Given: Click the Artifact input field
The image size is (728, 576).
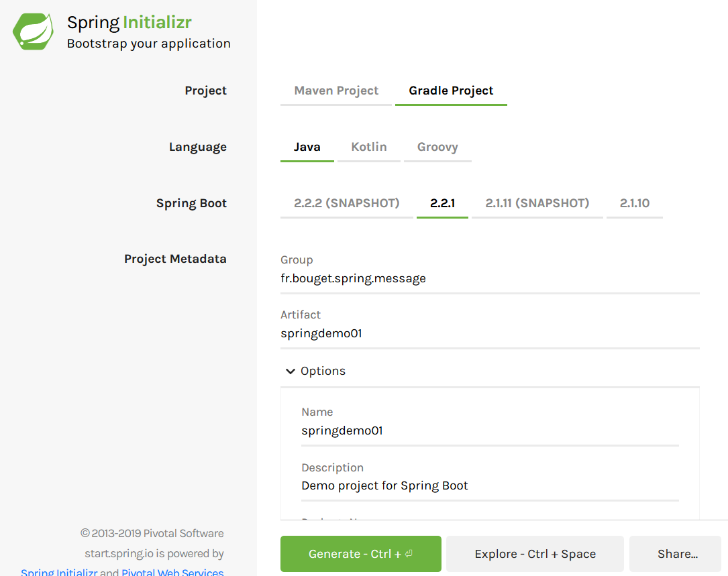Looking at the screenshot, I should [x=489, y=334].
